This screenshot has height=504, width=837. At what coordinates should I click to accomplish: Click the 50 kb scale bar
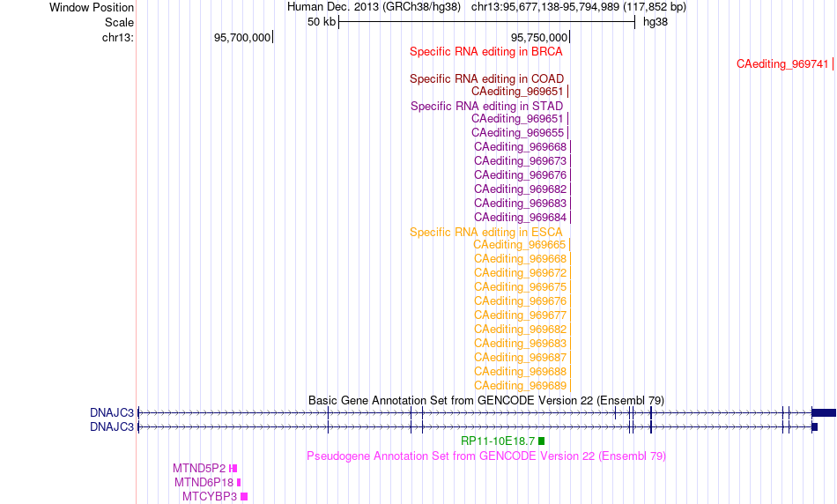pos(487,22)
